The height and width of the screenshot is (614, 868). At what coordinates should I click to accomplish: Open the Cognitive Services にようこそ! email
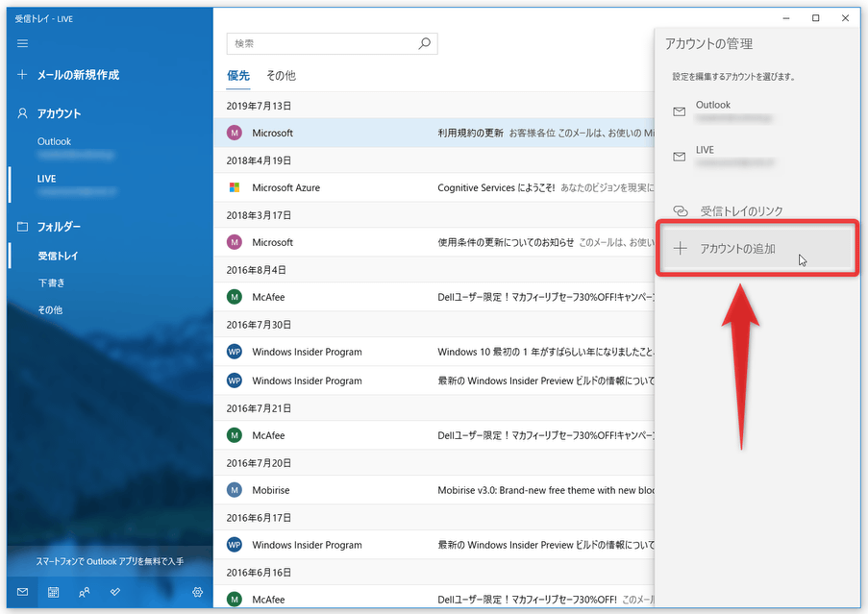coord(434,187)
